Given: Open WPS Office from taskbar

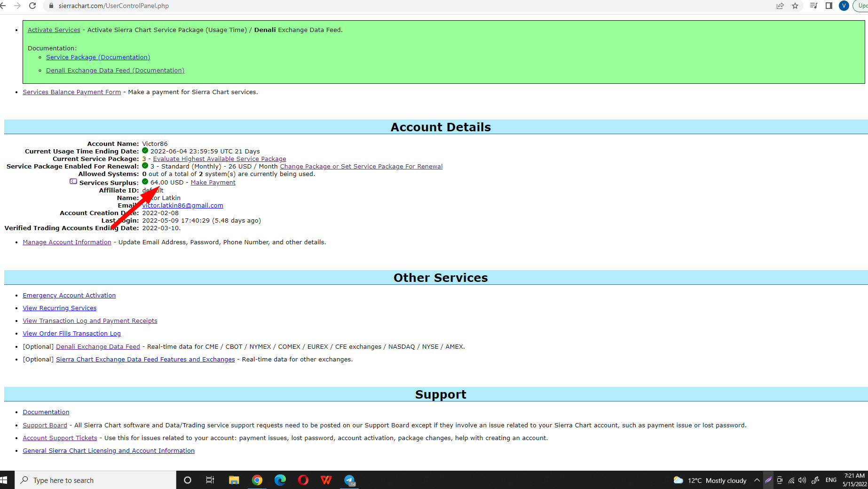Looking at the screenshot, I should [326, 480].
